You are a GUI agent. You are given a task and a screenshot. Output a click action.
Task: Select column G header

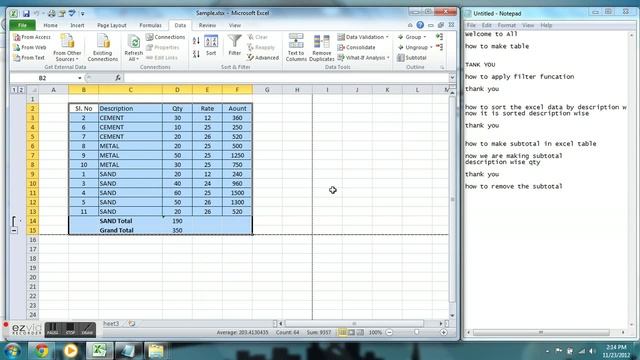click(x=267, y=90)
